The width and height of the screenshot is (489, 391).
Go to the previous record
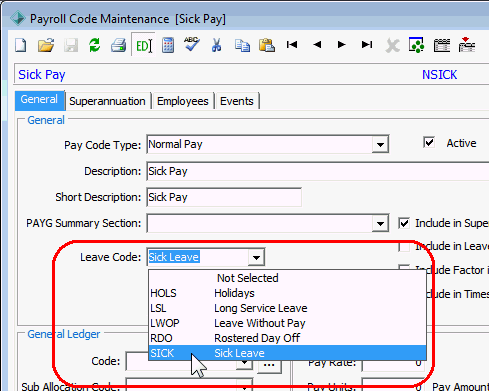(x=317, y=44)
